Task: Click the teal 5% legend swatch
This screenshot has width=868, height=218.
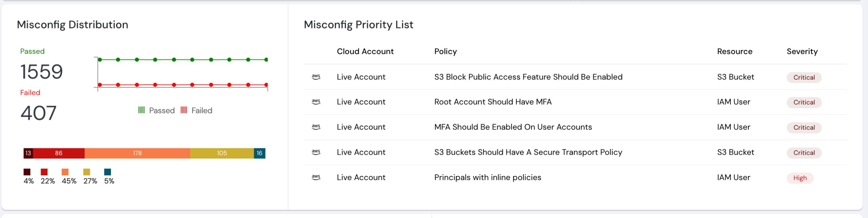Action: coord(108,172)
